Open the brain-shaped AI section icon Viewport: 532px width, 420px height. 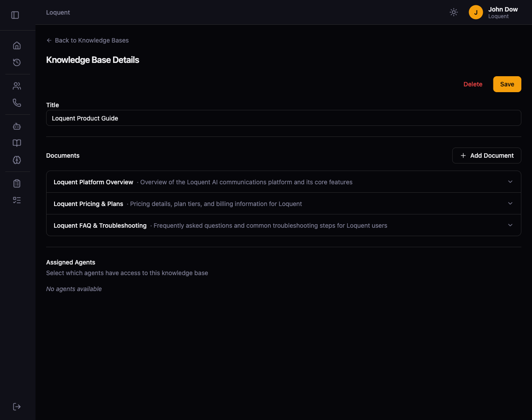(17, 160)
